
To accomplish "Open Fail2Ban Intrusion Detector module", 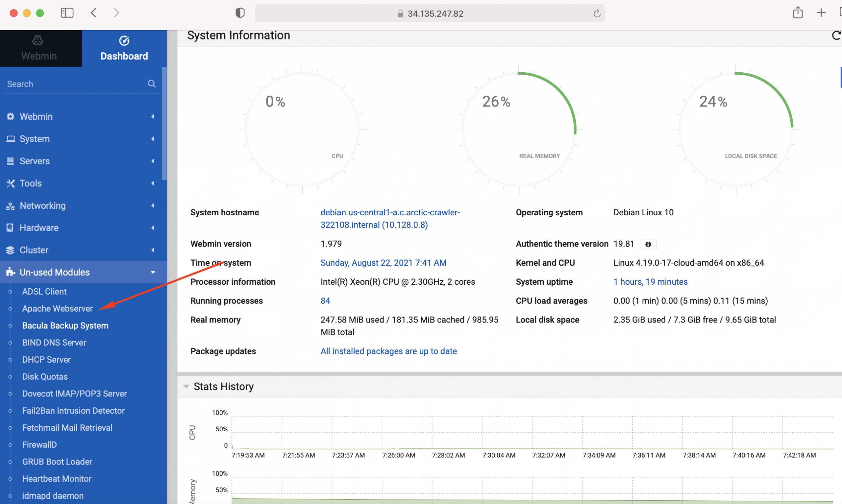I will (73, 411).
